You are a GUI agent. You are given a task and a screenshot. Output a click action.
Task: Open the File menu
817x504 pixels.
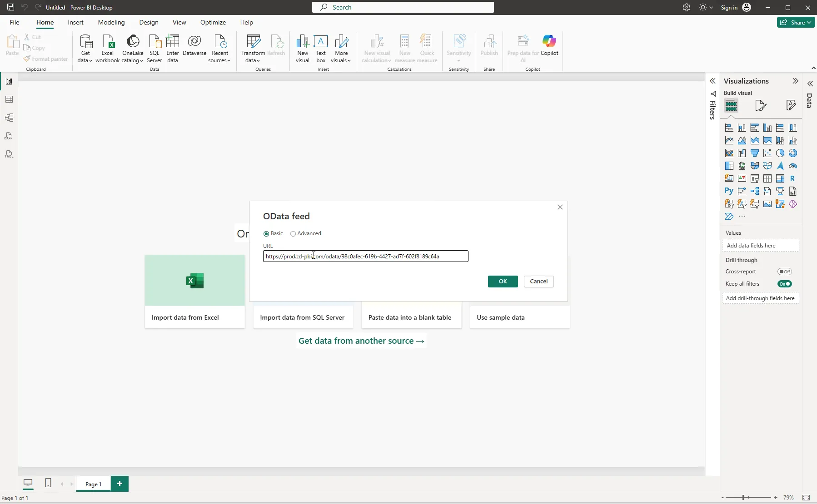pyautogui.click(x=15, y=22)
